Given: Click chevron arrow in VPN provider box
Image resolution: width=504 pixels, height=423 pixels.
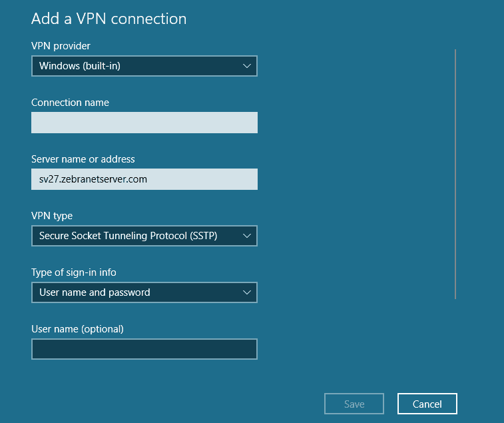Looking at the screenshot, I should [x=246, y=66].
